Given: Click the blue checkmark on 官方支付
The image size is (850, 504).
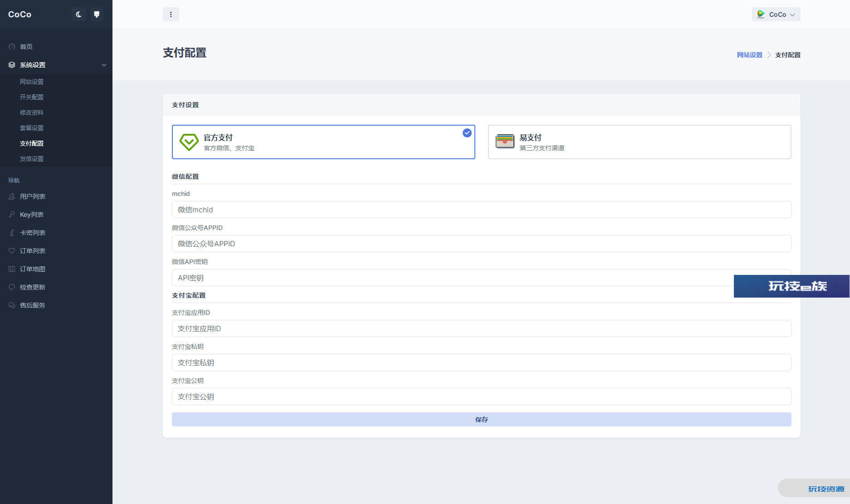Looking at the screenshot, I should [467, 133].
